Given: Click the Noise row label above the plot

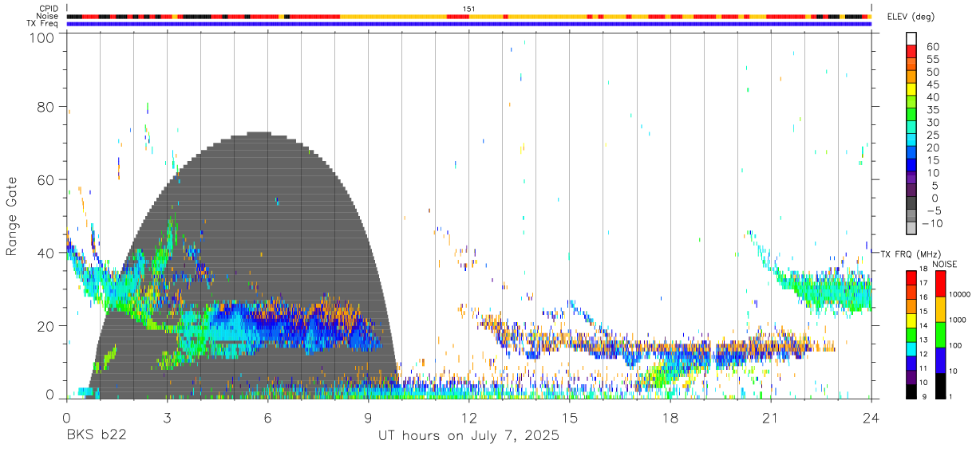Looking at the screenshot, I should click(49, 16).
